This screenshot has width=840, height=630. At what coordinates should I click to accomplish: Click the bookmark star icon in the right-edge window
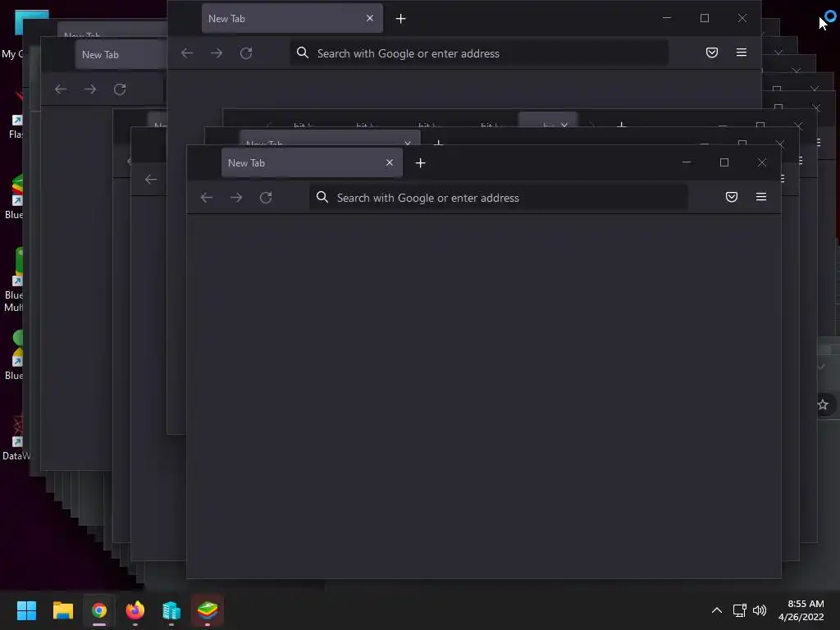pos(824,404)
